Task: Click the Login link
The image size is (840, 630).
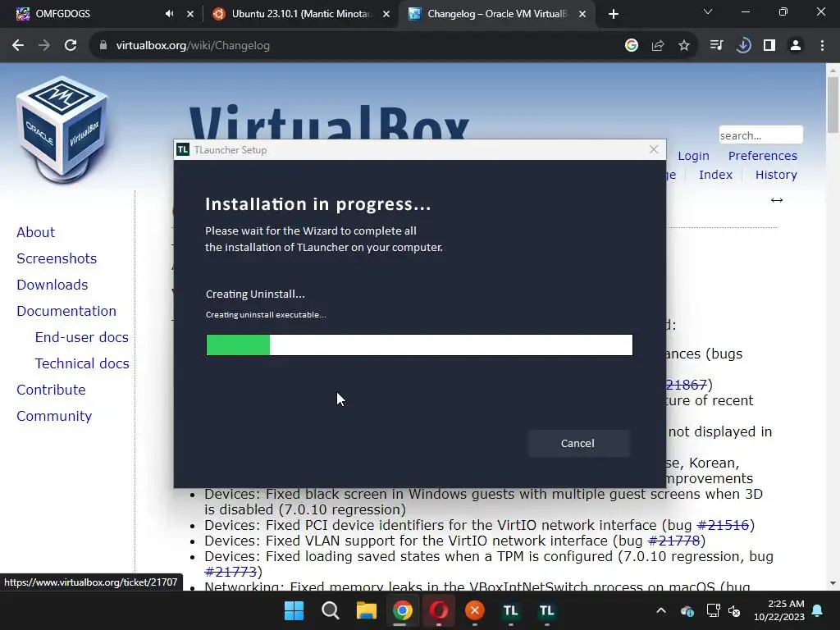Action: 693,156
